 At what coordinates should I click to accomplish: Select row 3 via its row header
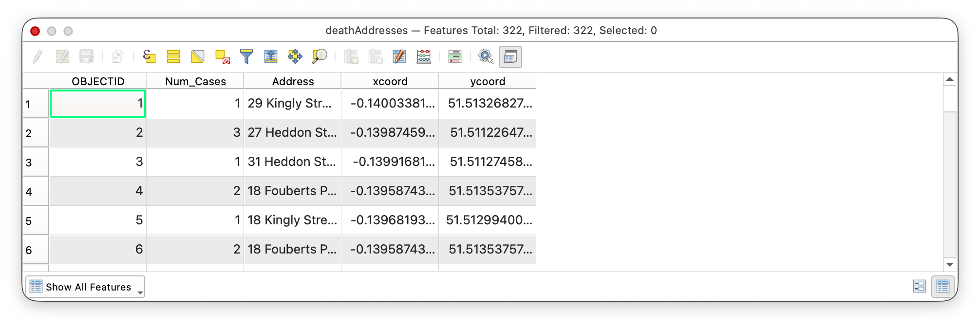pos(36,162)
